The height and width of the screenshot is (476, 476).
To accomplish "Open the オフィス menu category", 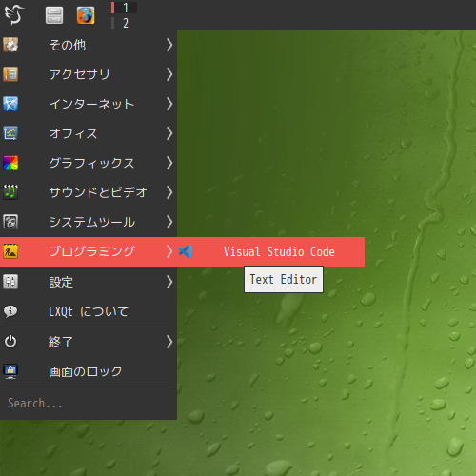I will click(89, 133).
